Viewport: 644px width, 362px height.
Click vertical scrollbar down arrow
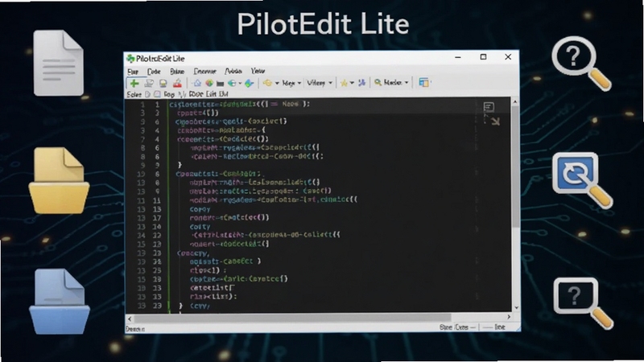(x=516, y=308)
